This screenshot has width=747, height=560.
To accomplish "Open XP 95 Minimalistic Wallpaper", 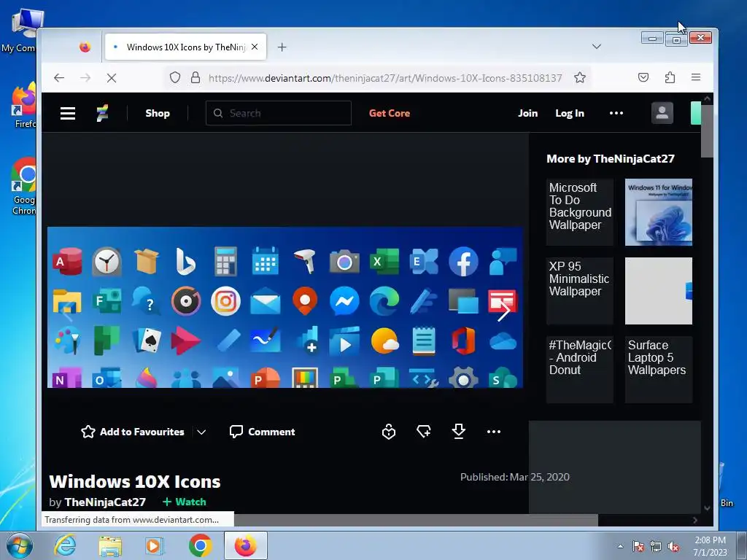I will point(580,291).
